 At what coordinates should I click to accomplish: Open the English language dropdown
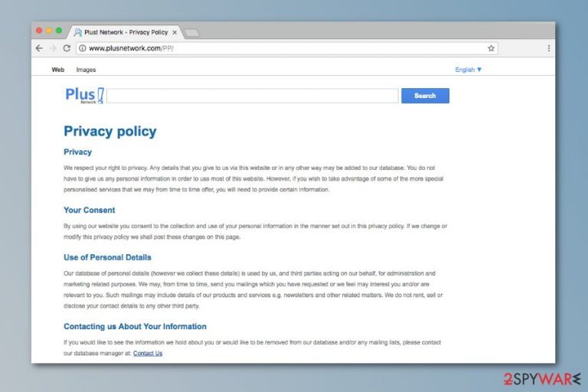coord(468,70)
